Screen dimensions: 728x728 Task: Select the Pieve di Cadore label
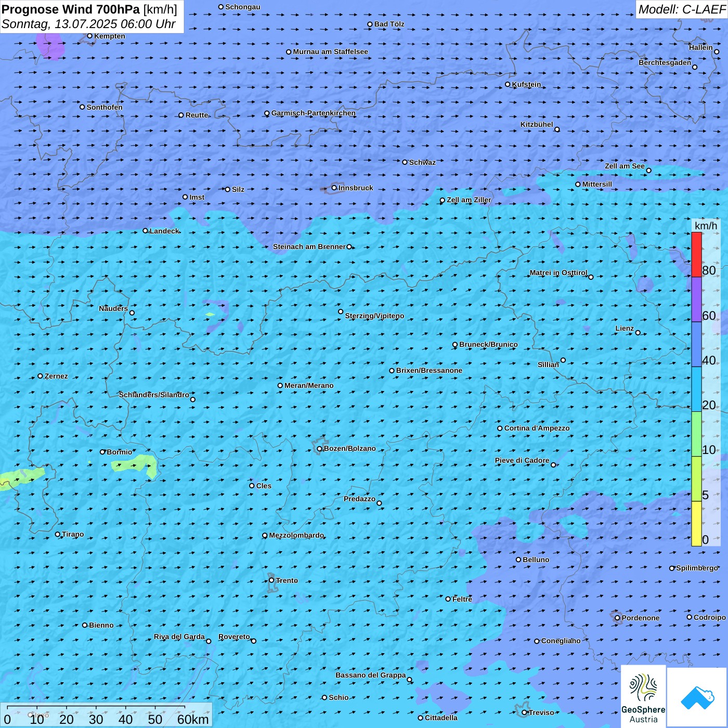pyautogui.click(x=522, y=460)
